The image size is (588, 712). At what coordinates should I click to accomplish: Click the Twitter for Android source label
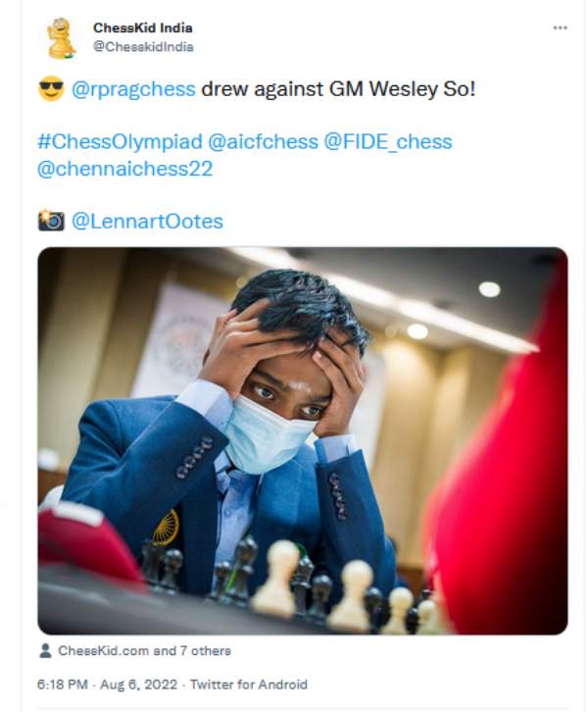click(x=249, y=685)
